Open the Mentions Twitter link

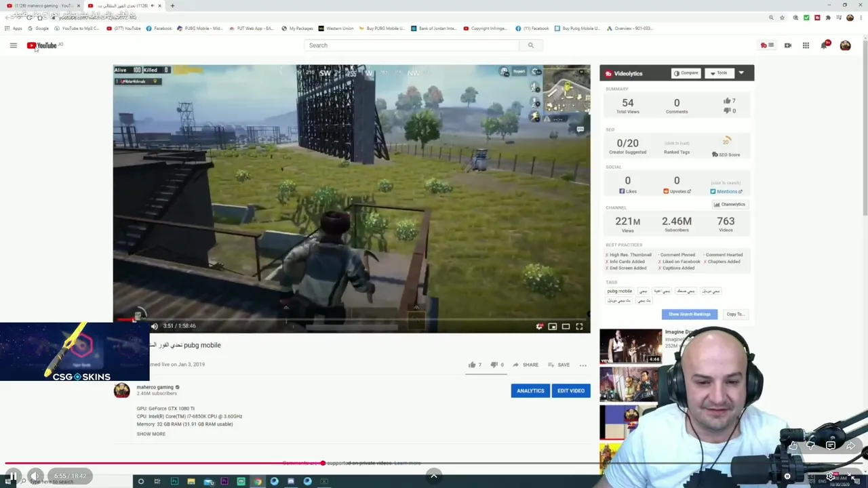click(x=726, y=191)
